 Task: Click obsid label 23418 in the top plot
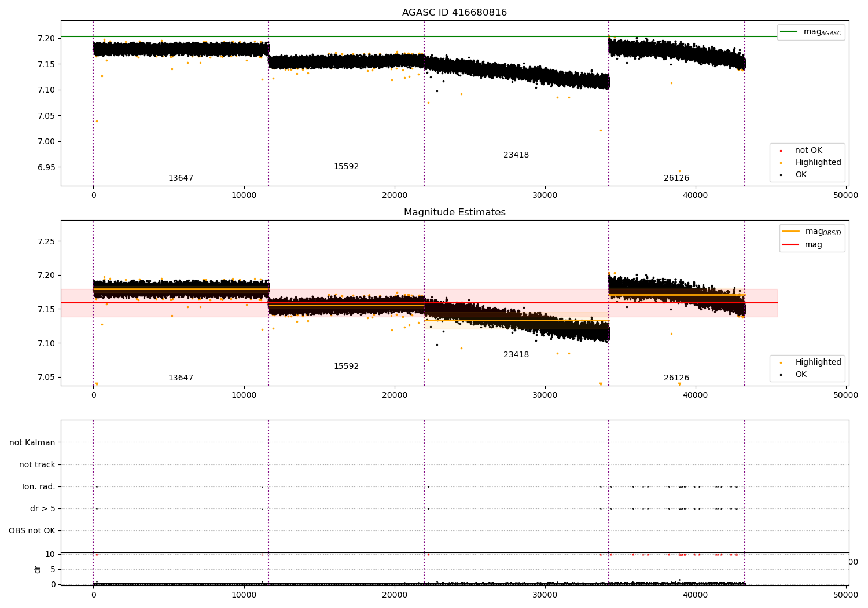[x=516, y=155]
